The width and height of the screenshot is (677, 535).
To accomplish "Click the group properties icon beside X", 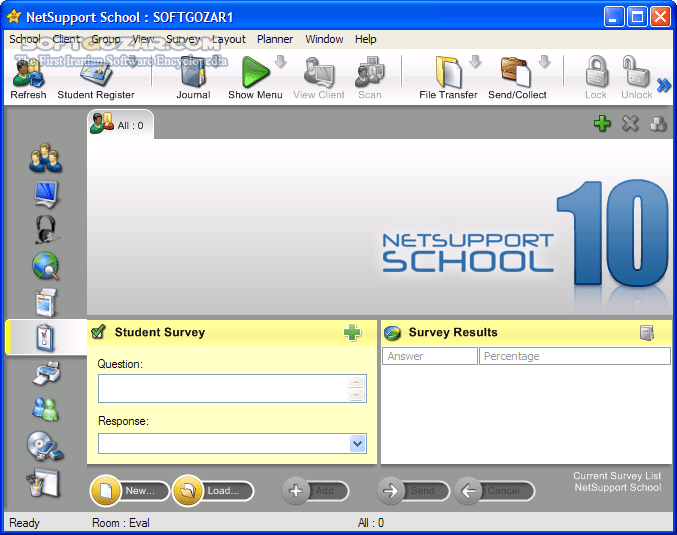I will [x=658, y=124].
